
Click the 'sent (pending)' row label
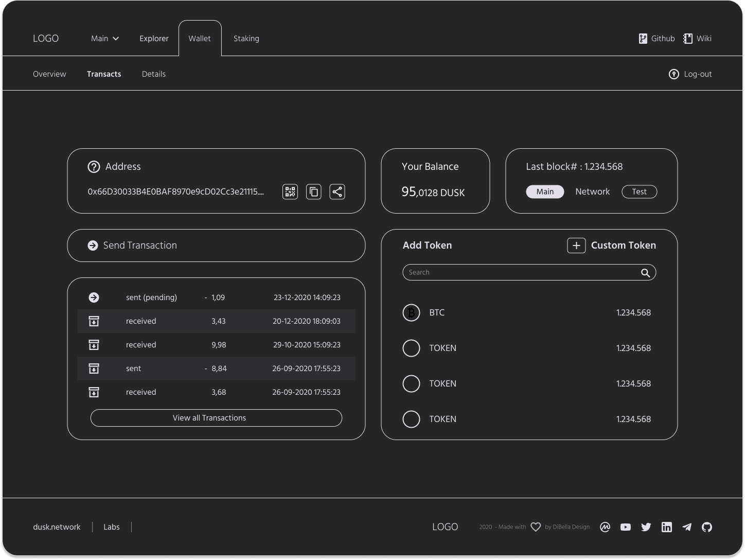tap(151, 297)
